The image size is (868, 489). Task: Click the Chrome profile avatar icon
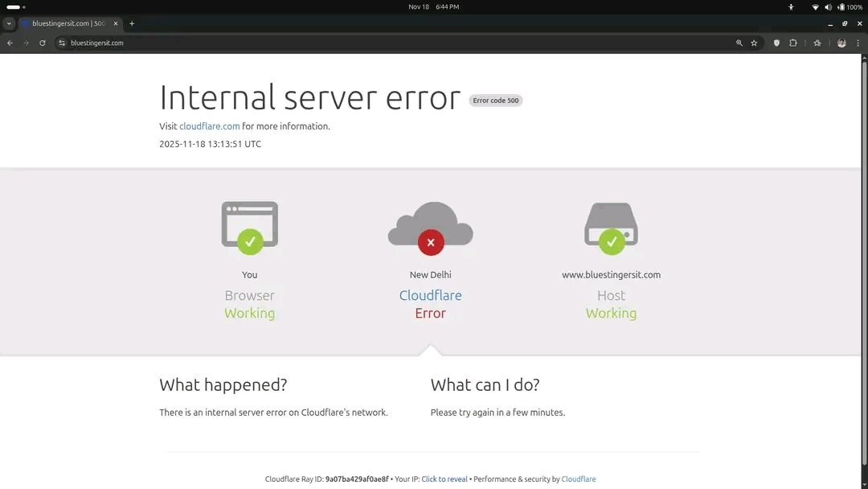841,43
